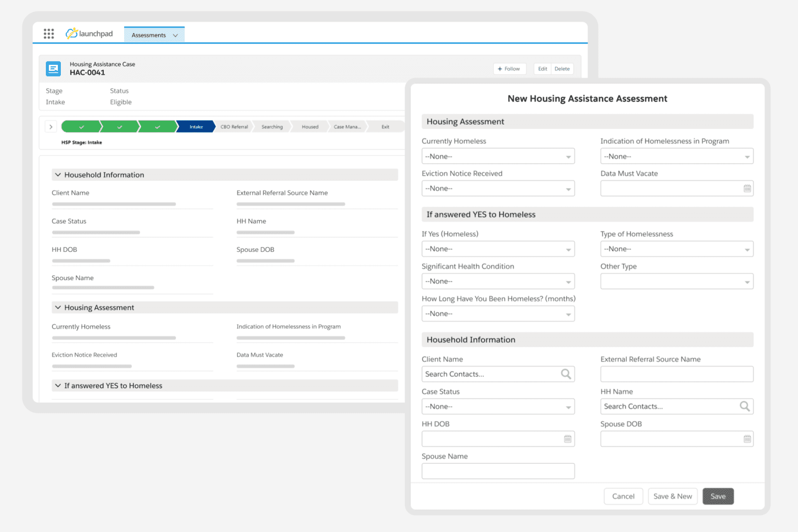Click the launchpad logo
This screenshot has width=798, height=532.
point(89,33)
